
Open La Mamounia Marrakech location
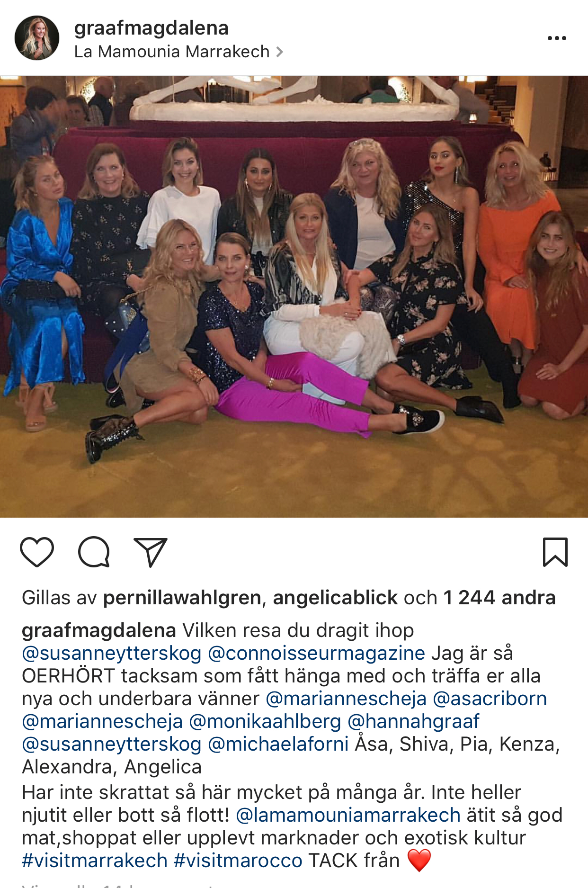pos(172,52)
